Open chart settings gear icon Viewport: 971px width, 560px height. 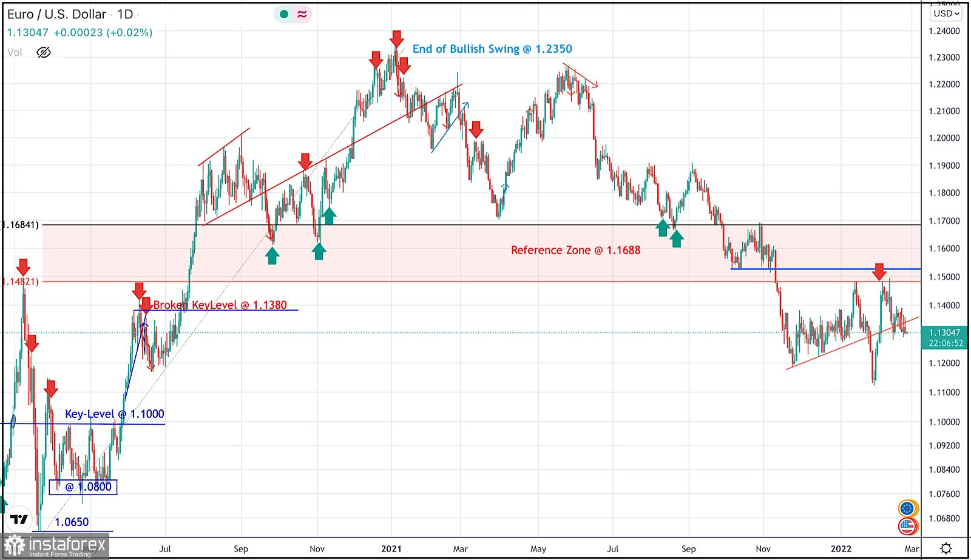(x=946, y=548)
